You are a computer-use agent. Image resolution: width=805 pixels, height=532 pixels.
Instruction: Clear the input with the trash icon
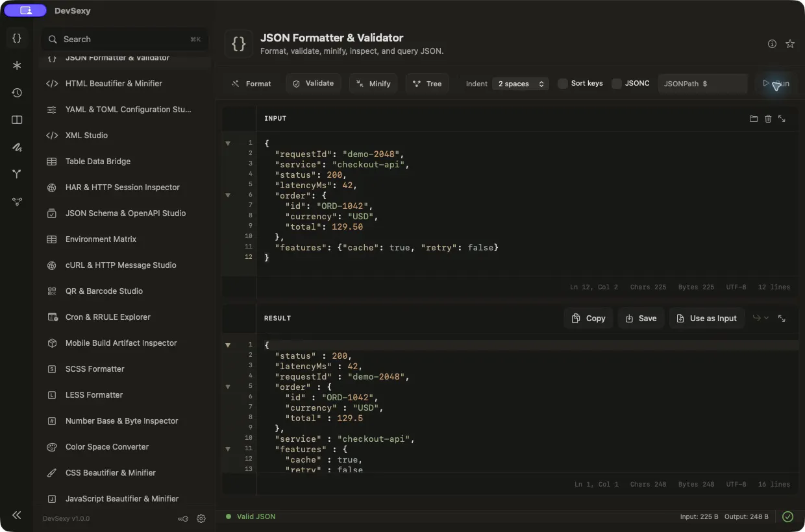(x=768, y=119)
